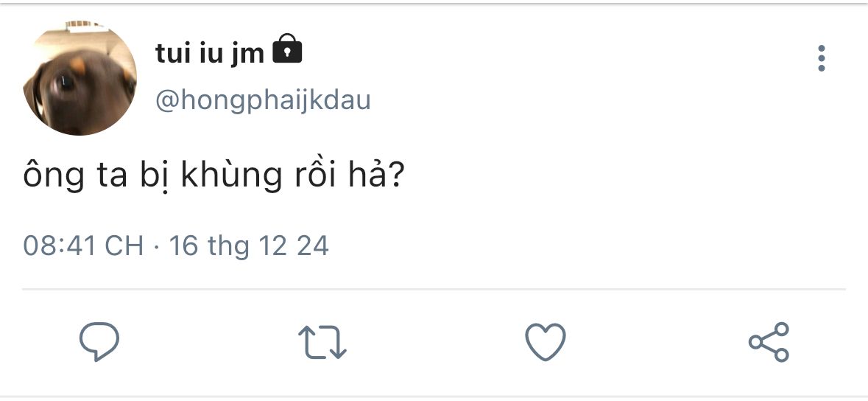Open the three-dot more options menu
The height and width of the screenshot is (401, 868).
(822, 58)
